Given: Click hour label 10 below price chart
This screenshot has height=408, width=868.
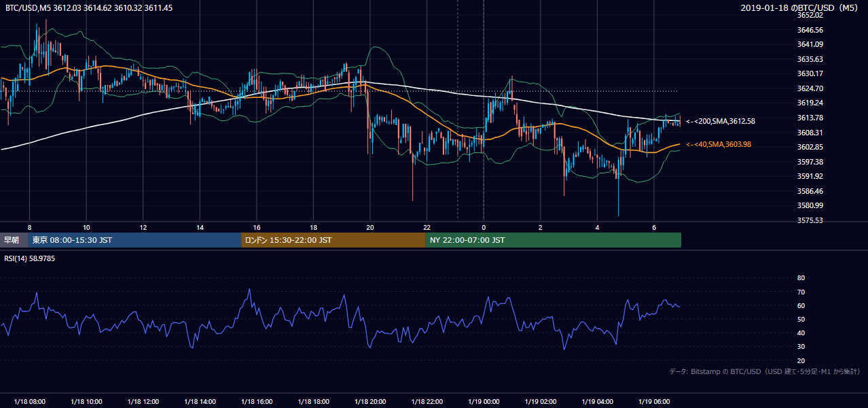Looking at the screenshot, I should [86, 227].
